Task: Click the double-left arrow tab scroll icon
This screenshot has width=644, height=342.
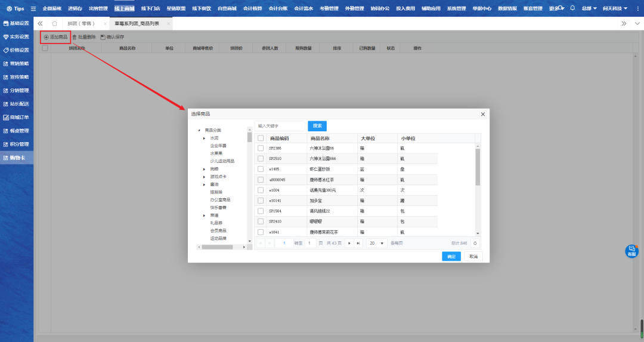Action: tap(41, 23)
